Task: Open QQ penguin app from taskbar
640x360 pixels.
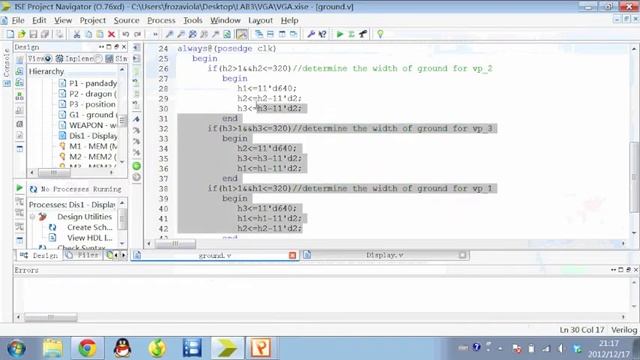Action: coord(122,348)
